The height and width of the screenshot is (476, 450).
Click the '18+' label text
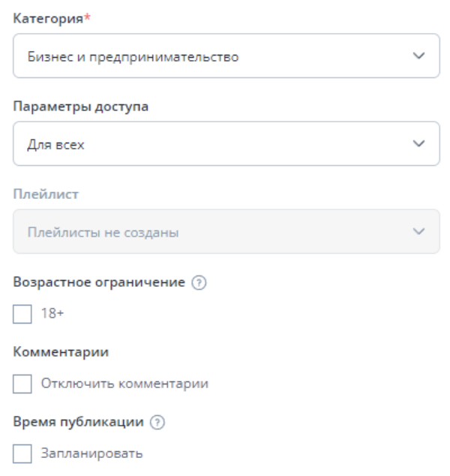[x=51, y=314]
